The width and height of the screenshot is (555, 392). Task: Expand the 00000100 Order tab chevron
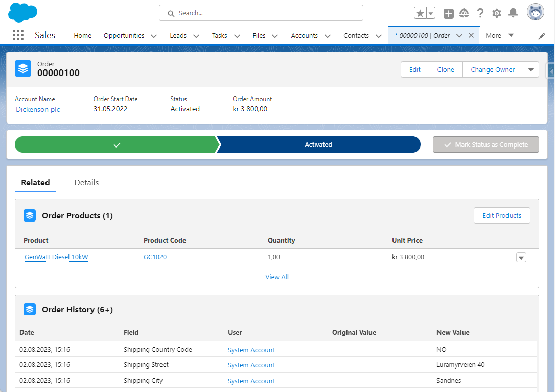(459, 36)
